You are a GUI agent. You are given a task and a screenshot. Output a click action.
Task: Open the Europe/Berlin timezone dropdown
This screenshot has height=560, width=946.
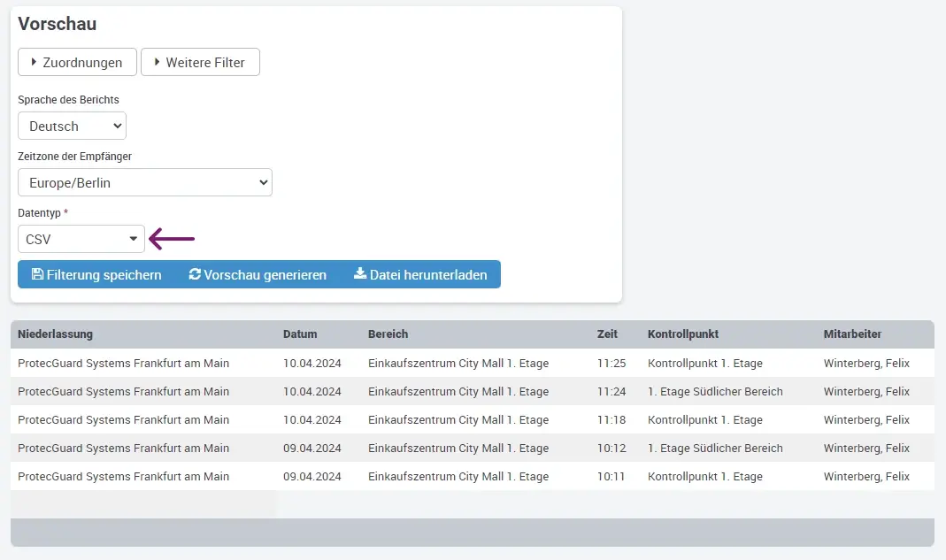tap(144, 182)
